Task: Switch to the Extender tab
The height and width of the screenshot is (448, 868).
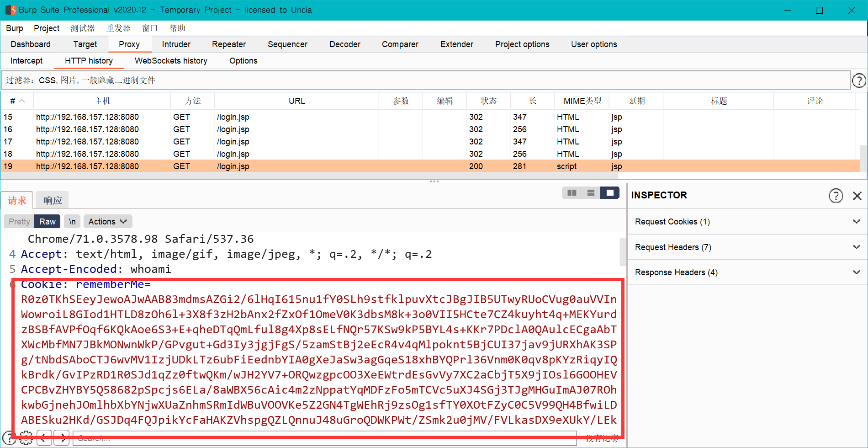Action: [457, 44]
